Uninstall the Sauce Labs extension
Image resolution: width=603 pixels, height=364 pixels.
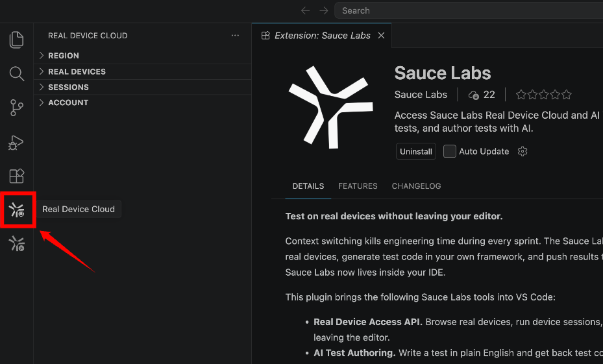point(415,151)
